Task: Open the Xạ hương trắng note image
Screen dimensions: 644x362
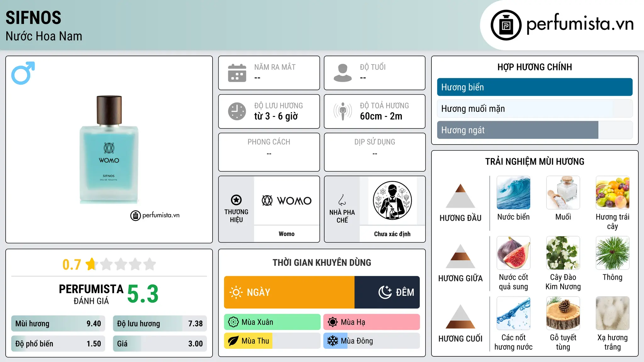Action: pos(613,313)
